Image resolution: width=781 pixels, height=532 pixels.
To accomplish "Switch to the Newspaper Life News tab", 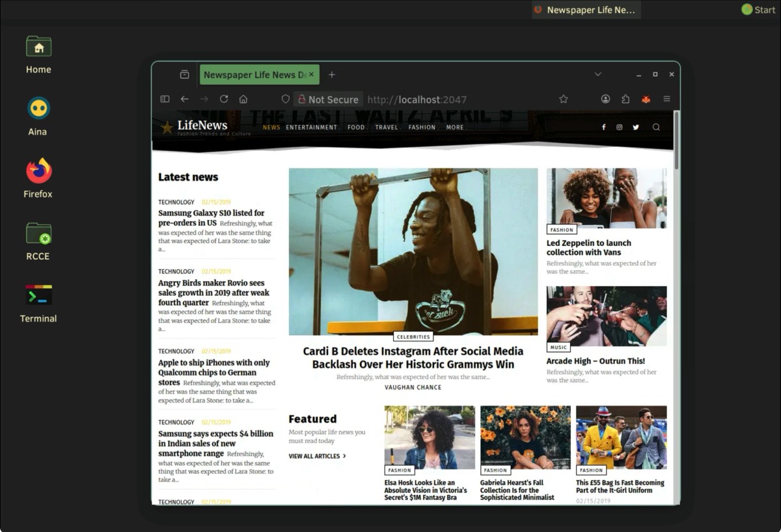I will [254, 75].
